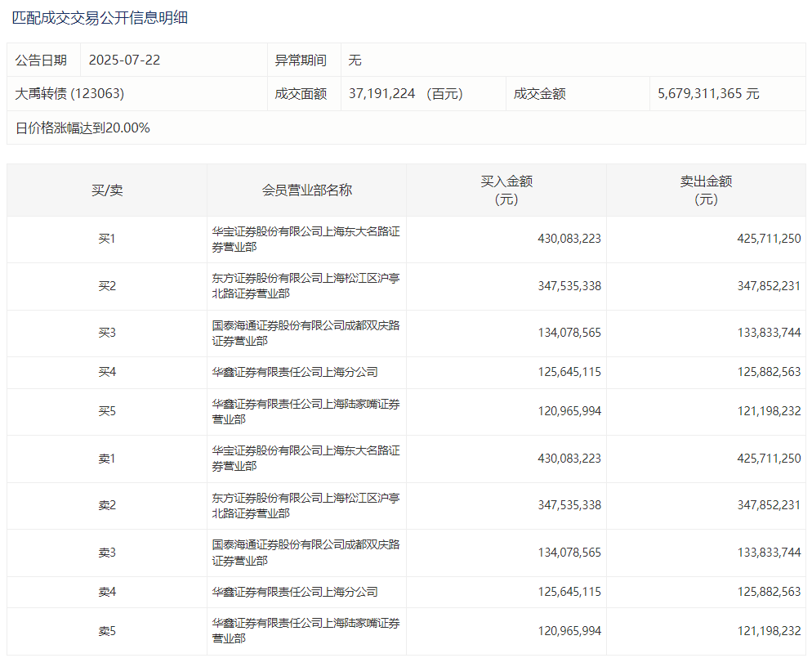Click the 大禹转债 (123063) bond name
This screenshot has width=812, height=667.
(x=69, y=94)
